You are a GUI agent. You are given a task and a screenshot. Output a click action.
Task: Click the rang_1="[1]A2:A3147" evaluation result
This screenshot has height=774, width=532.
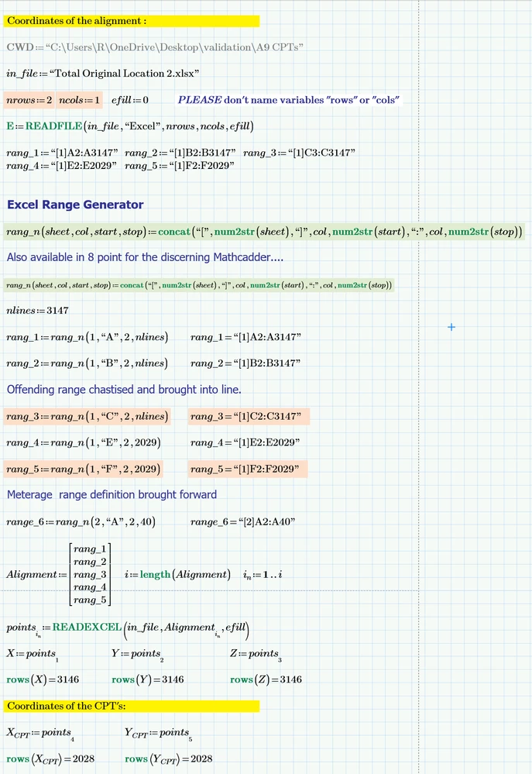[245, 337]
